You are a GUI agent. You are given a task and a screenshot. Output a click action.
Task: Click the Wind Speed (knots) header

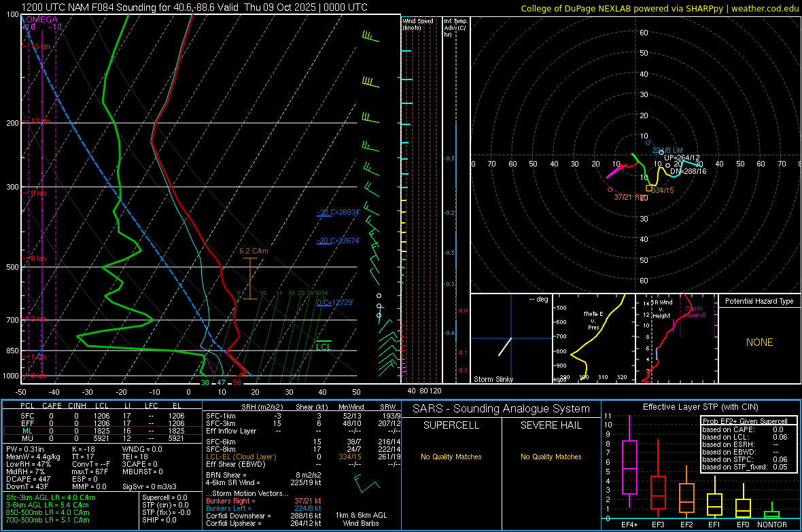click(418, 24)
